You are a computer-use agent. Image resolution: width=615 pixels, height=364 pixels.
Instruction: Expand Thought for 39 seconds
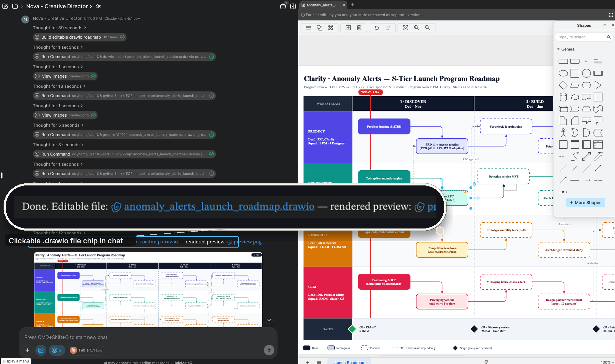click(59, 28)
